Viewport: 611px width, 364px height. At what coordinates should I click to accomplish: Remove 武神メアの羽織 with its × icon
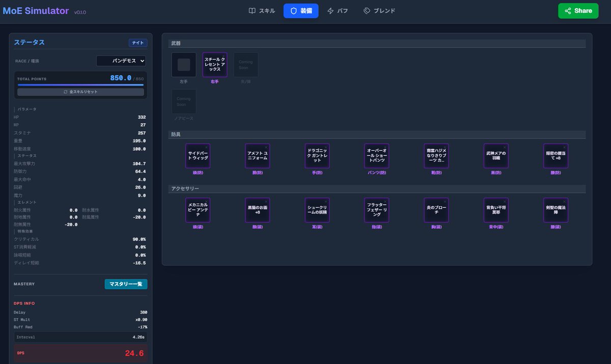point(504,147)
